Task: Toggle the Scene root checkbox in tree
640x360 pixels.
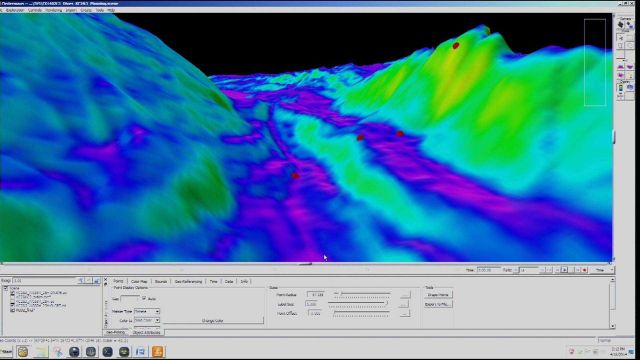Action: [x=6, y=288]
